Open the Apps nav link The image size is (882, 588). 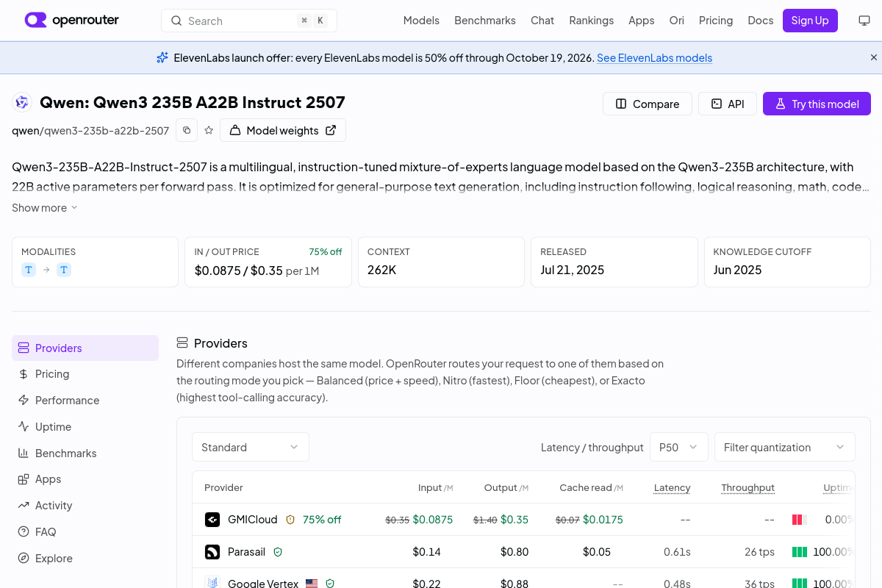coord(641,21)
